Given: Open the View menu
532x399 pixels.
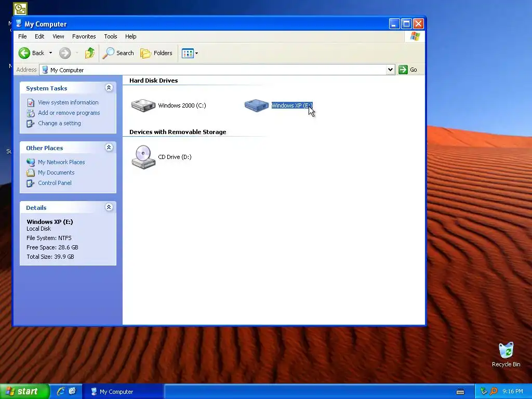Looking at the screenshot, I should pyautogui.click(x=58, y=36).
